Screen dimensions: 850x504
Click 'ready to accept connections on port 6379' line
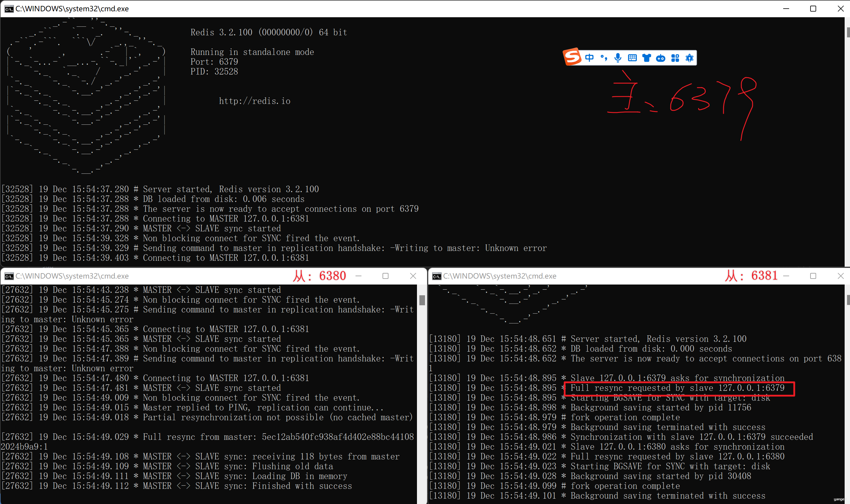click(209, 209)
